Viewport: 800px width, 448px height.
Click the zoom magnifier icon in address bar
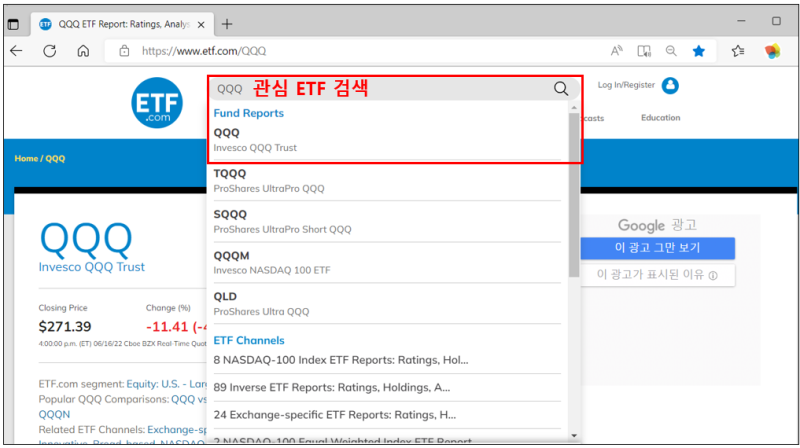coord(671,51)
